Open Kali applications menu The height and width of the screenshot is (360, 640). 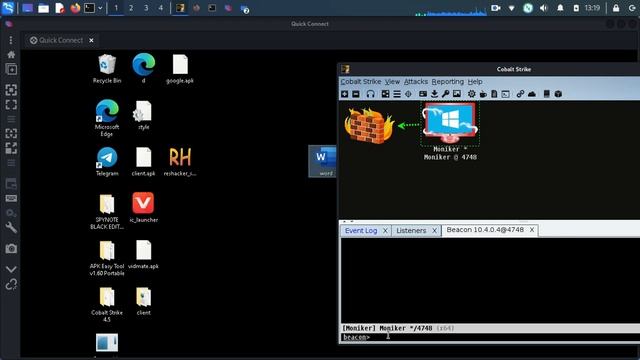point(8,8)
